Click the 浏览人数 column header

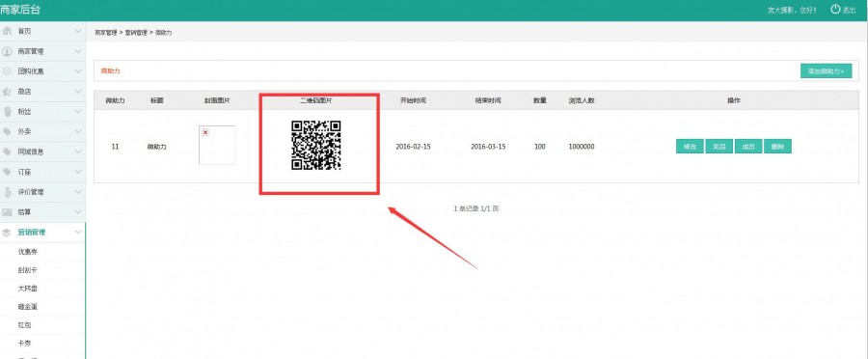[x=582, y=100]
